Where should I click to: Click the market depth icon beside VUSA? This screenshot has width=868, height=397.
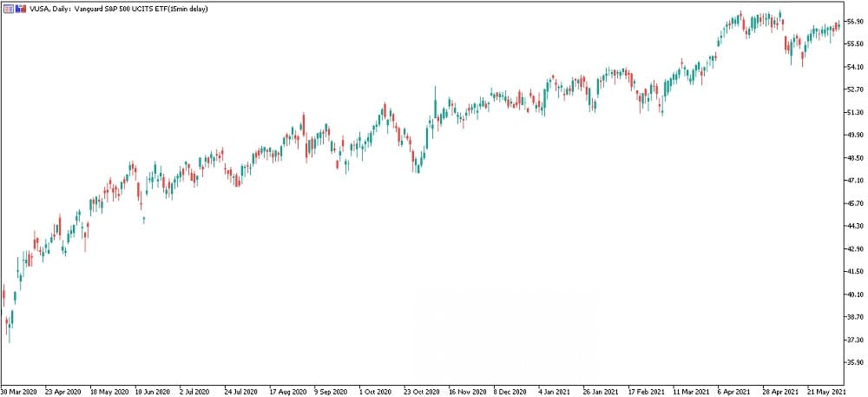pyautogui.click(x=21, y=10)
